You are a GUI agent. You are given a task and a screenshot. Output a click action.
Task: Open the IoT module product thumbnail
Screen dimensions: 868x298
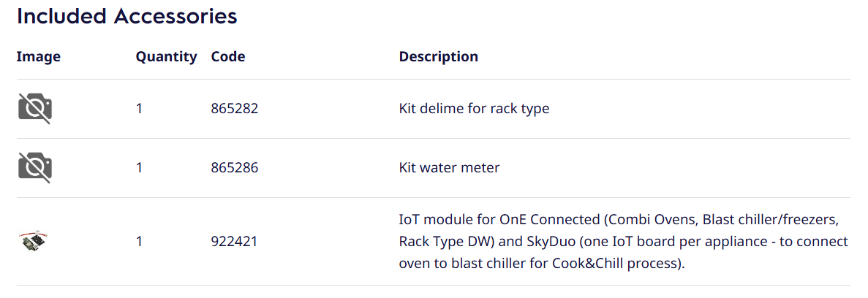(x=34, y=241)
